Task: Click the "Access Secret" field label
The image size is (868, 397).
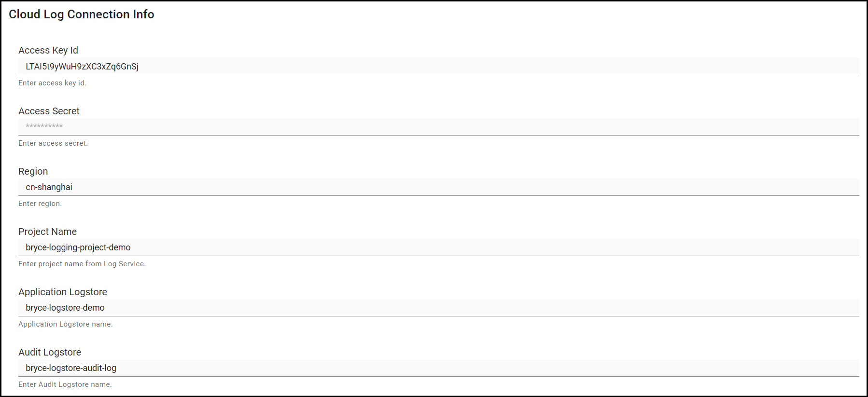Action: coord(49,111)
